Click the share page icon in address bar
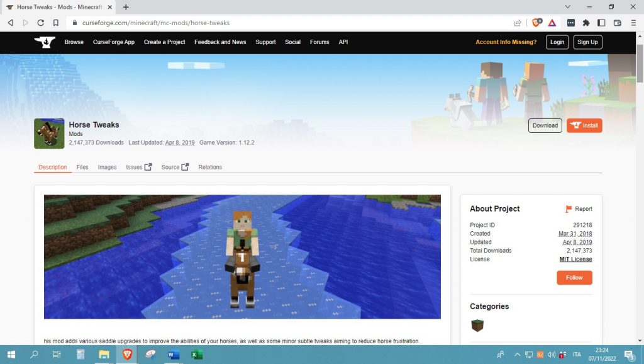The height and width of the screenshot is (364, 644). (518, 23)
